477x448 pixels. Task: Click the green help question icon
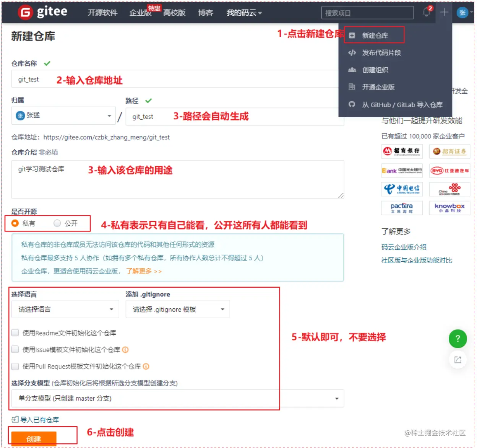pyautogui.click(x=458, y=339)
